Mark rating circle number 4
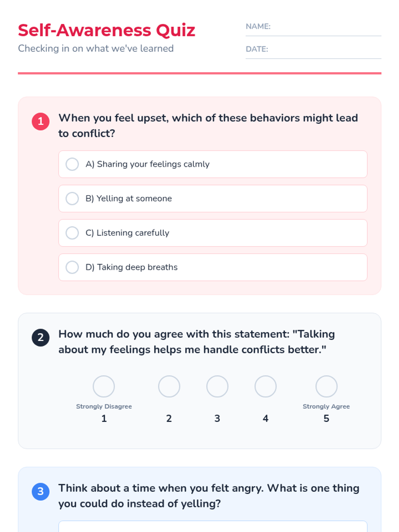Image resolution: width=399 pixels, height=532 pixels. [265, 386]
